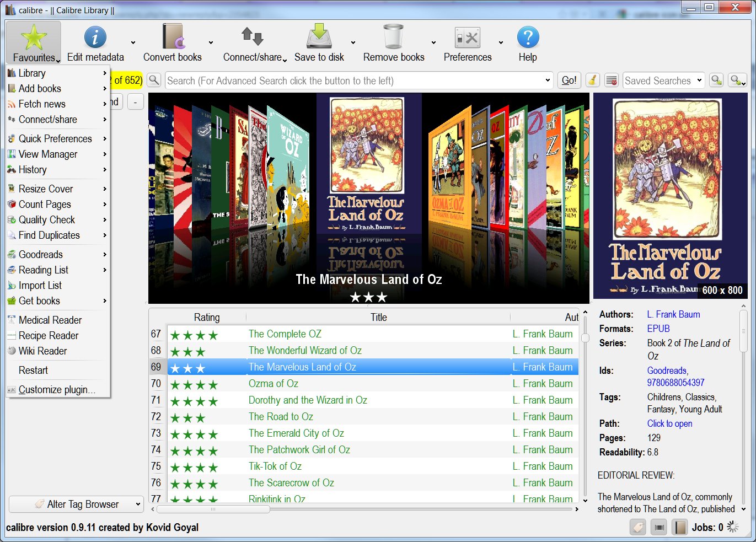756x542 pixels.
Task: Open the Resize Cover plugin submenu
Action: click(x=57, y=189)
